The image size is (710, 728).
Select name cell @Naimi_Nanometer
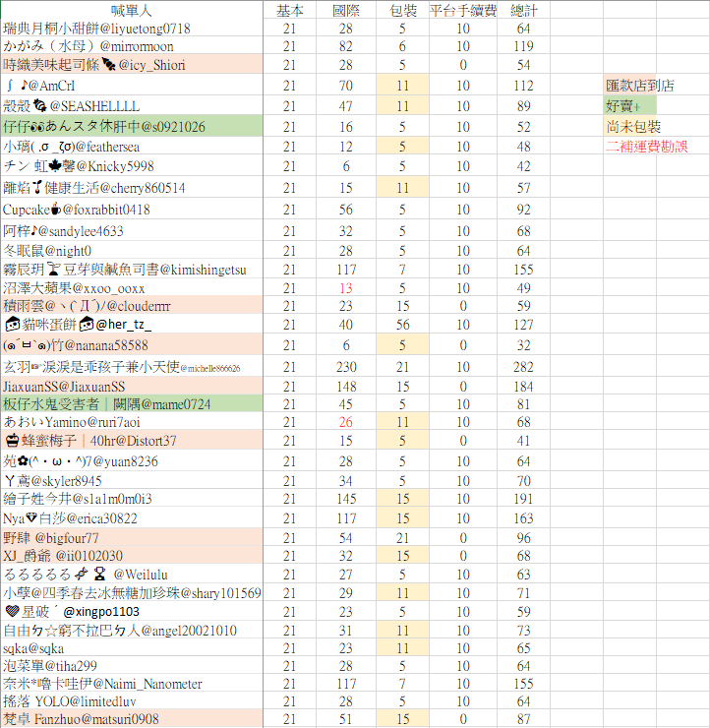132,684
